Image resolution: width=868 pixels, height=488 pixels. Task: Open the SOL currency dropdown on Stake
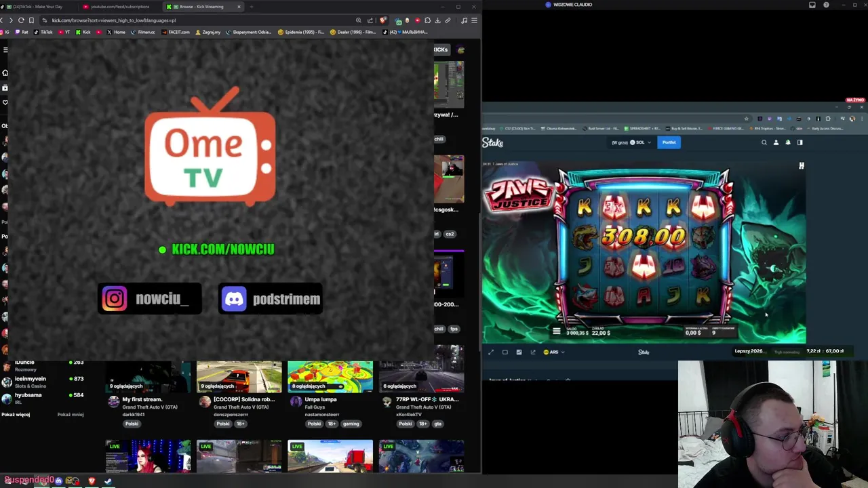point(641,142)
